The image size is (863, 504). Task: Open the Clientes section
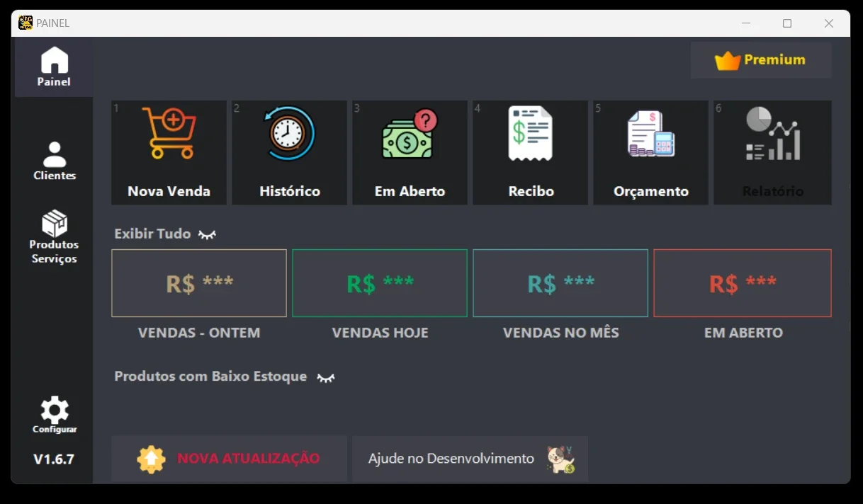point(54,161)
